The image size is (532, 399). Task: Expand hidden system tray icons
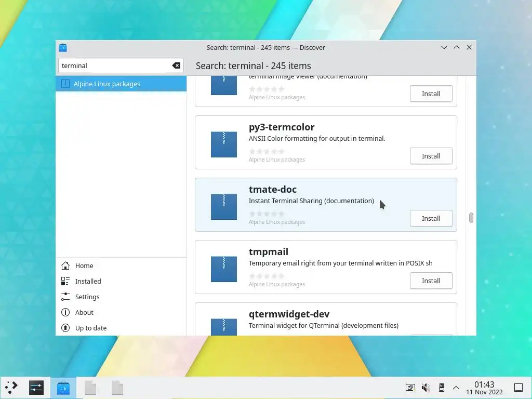click(x=456, y=388)
